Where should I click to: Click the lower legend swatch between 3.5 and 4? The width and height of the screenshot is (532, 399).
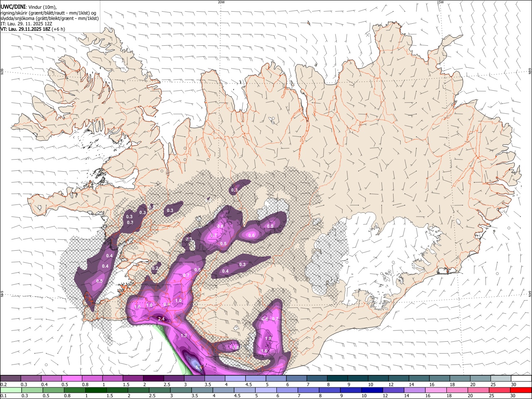coord(202,390)
